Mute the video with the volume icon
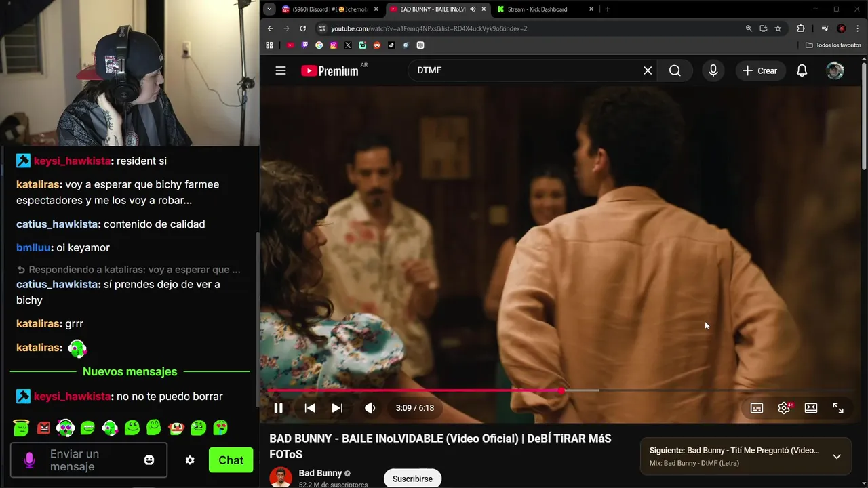This screenshot has width=868, height=488. click(x=370, y=408)
